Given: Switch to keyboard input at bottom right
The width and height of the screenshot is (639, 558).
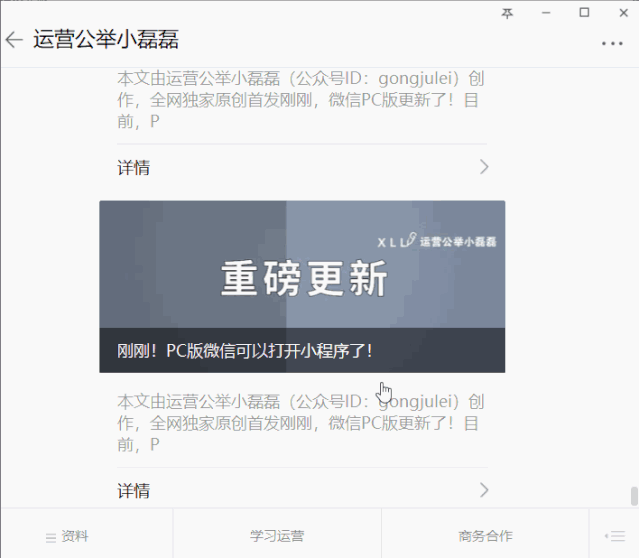Looking at the screenshot, I should [615, 536].
